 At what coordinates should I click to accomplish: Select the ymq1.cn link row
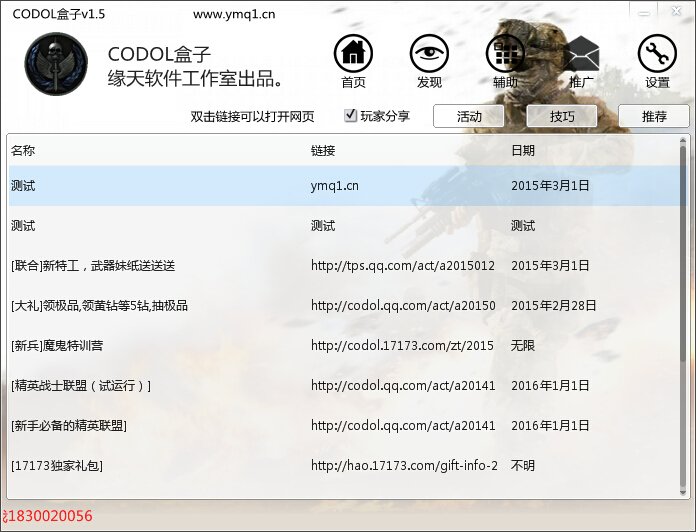point(335,186)
